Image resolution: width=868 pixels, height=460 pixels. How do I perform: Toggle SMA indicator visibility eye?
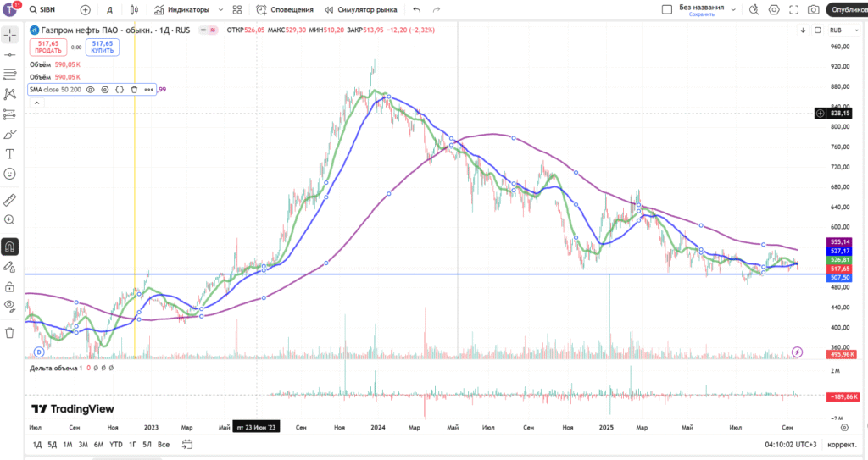(x=90, y=89)
